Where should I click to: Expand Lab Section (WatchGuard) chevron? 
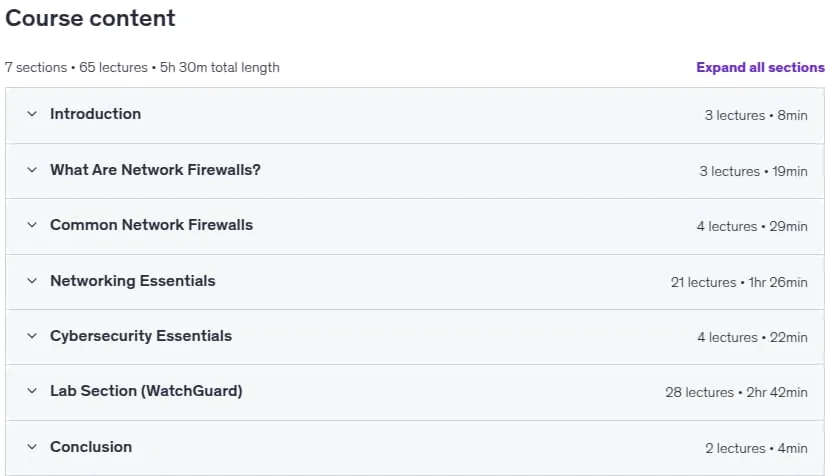point(32,391)
